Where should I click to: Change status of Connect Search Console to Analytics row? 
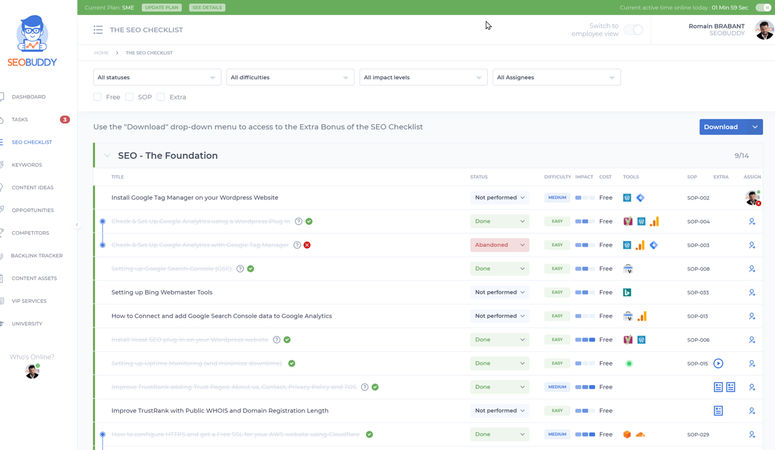click(499, 316)
